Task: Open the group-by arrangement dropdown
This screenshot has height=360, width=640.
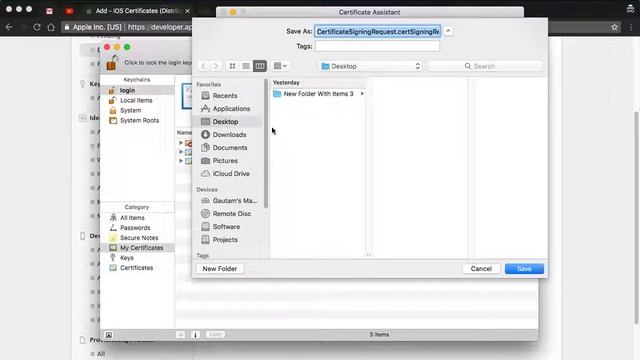Action: (280, 66)
